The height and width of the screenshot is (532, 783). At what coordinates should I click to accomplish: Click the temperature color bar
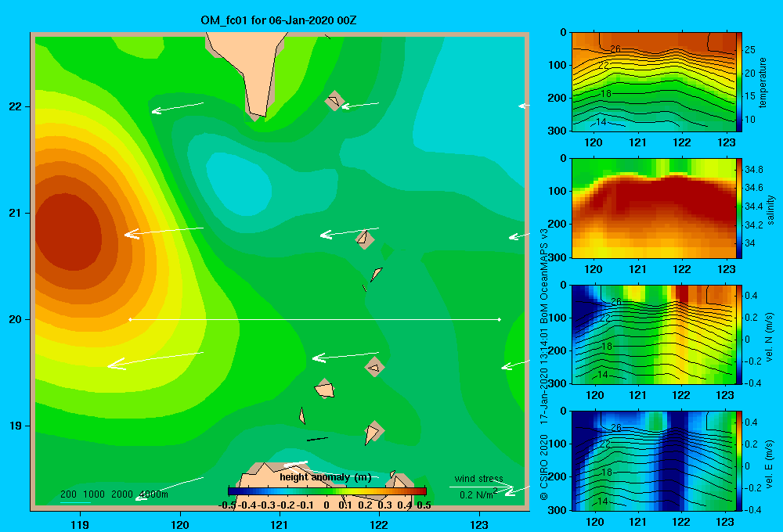click(739, 82)
